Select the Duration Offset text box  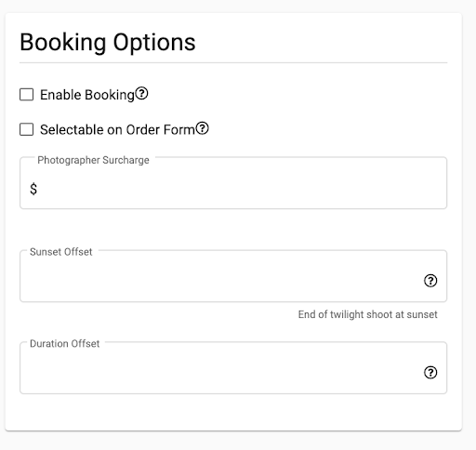233,368
